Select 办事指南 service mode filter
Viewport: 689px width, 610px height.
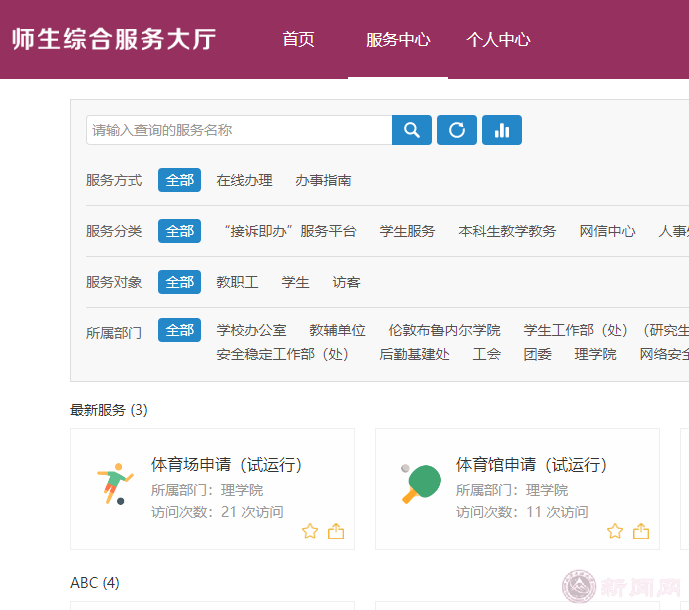pos(323,180)
